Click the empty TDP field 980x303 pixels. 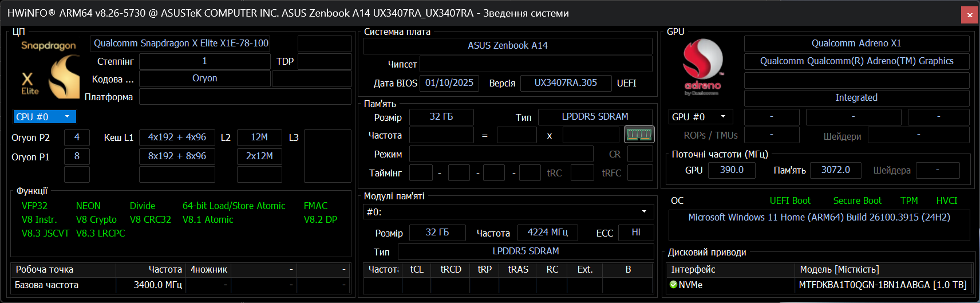pos(325,61)
